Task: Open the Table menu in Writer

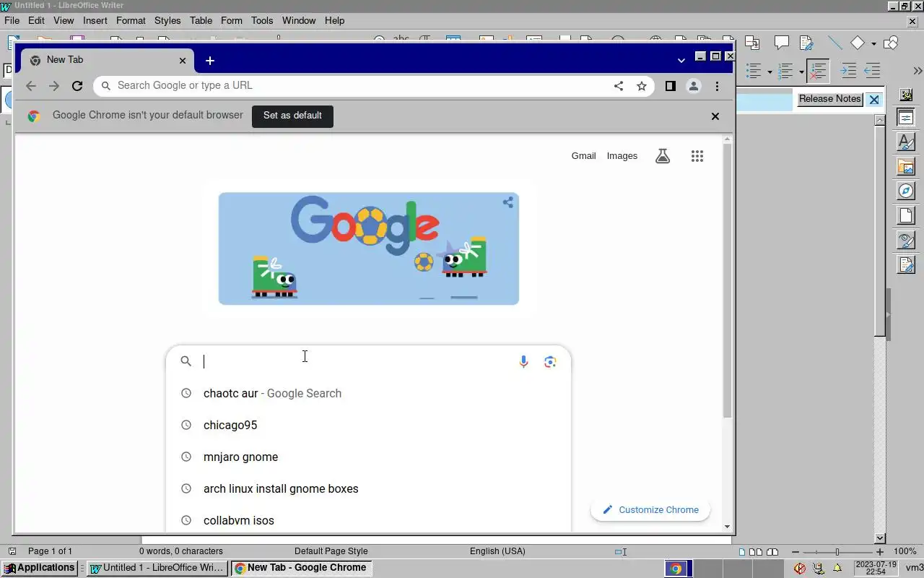Action: 201,21
